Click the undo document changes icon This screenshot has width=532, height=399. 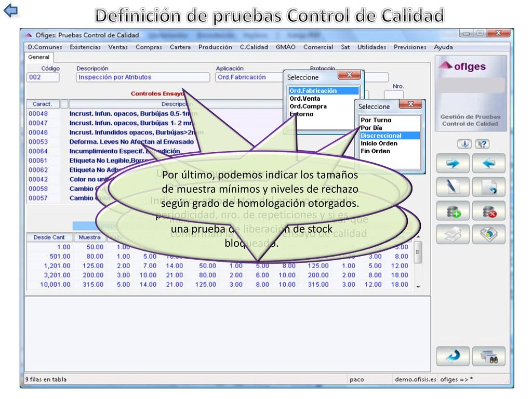488,187
